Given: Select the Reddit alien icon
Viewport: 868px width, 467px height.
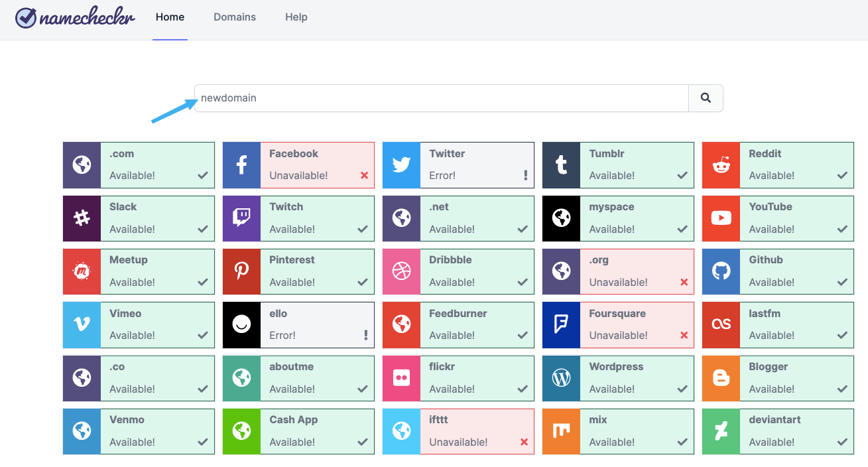Looking at the screenshot, I should click(x=721, y=165).
